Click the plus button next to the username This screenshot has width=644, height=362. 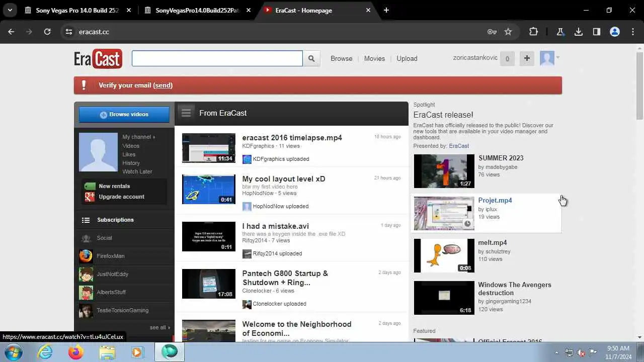[x=527, y=58]
